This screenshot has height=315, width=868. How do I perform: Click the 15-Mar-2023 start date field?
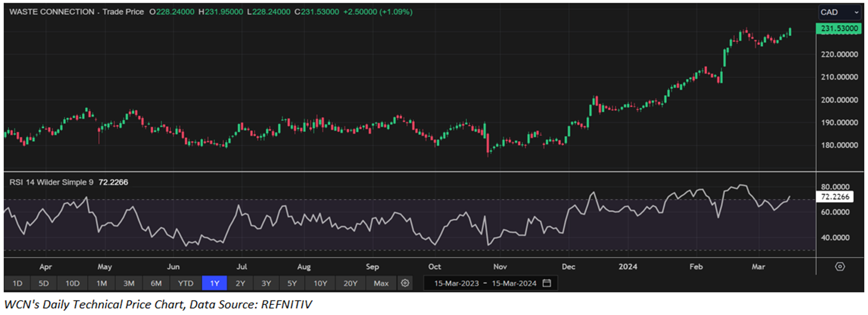455,283
